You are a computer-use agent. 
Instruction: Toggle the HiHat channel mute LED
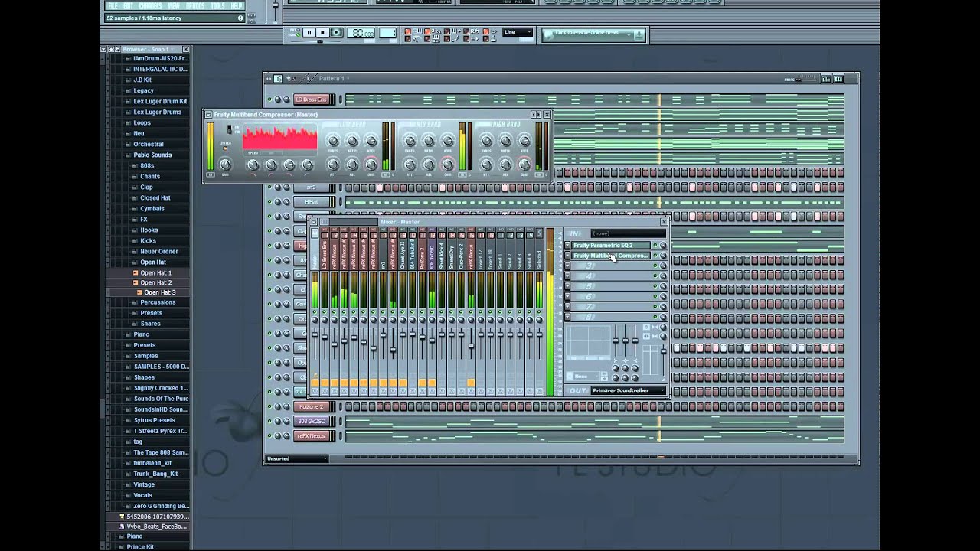coord(269,202)
